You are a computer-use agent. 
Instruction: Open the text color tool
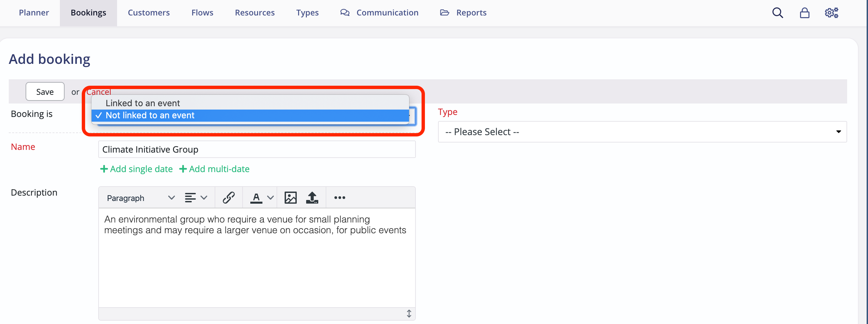257,198
